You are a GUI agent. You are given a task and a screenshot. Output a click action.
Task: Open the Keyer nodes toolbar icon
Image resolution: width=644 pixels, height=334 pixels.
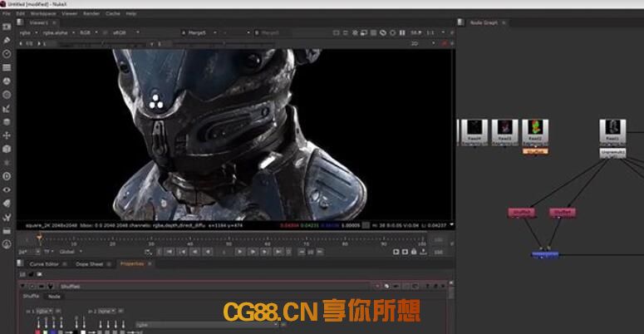coord(7,109)
